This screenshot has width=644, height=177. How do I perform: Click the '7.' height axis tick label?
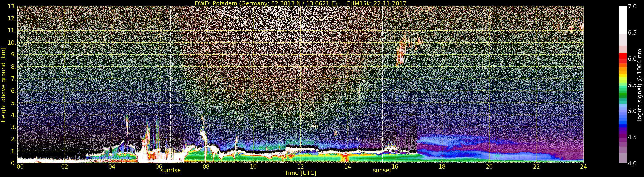tap(14, 79)
